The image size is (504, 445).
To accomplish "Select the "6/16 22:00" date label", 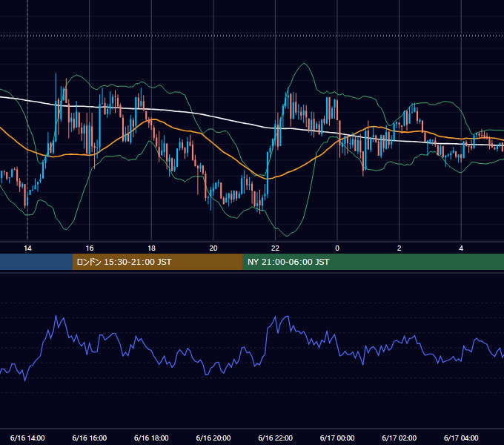I will point(276,438).
